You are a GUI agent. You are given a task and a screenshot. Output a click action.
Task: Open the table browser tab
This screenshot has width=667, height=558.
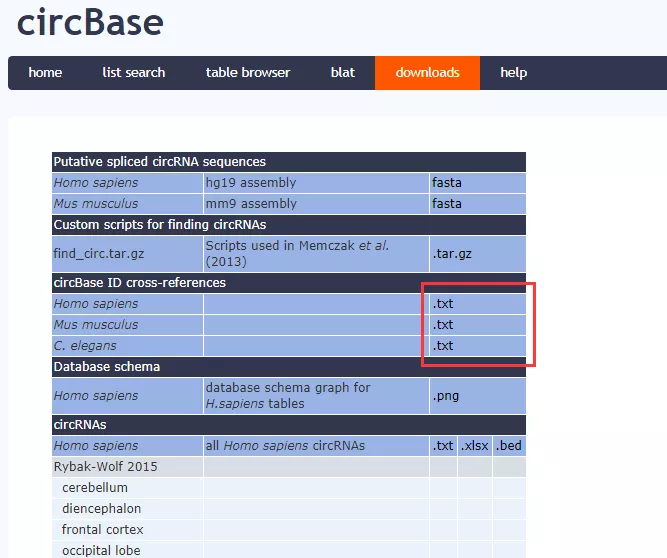[248, 73]
